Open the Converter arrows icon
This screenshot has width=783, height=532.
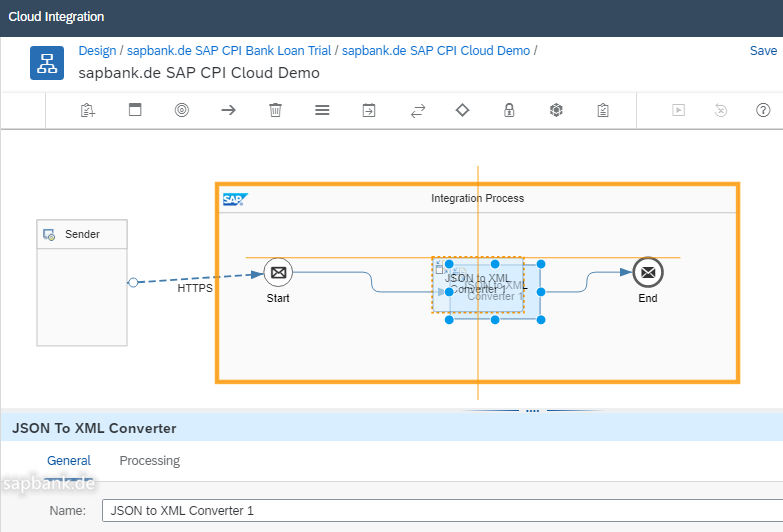point(418,110)
